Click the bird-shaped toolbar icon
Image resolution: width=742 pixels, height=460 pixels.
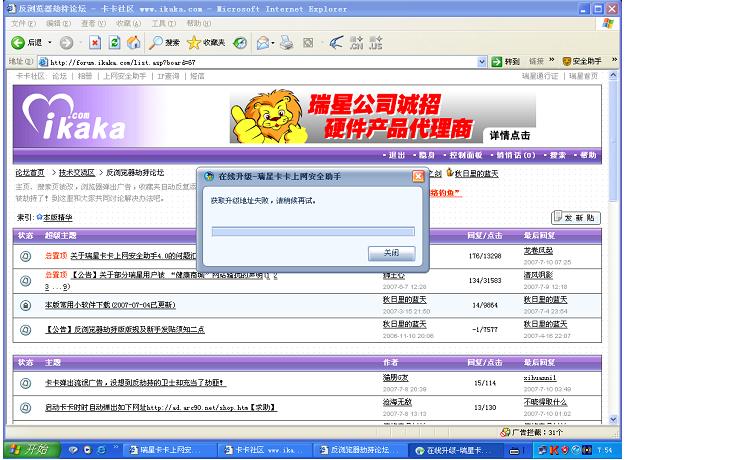point(336,43)
